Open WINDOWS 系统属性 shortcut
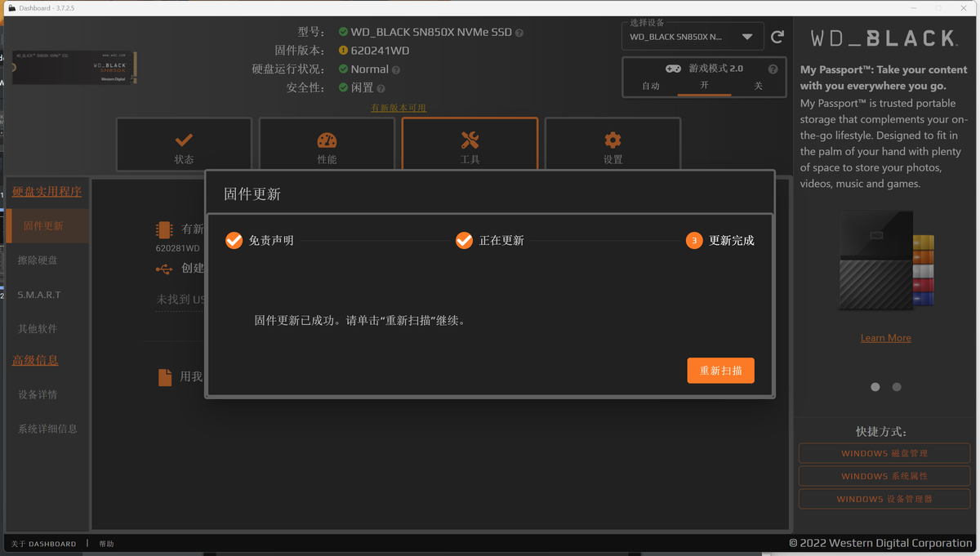This screenshot has width=980, height=556. 884,476
